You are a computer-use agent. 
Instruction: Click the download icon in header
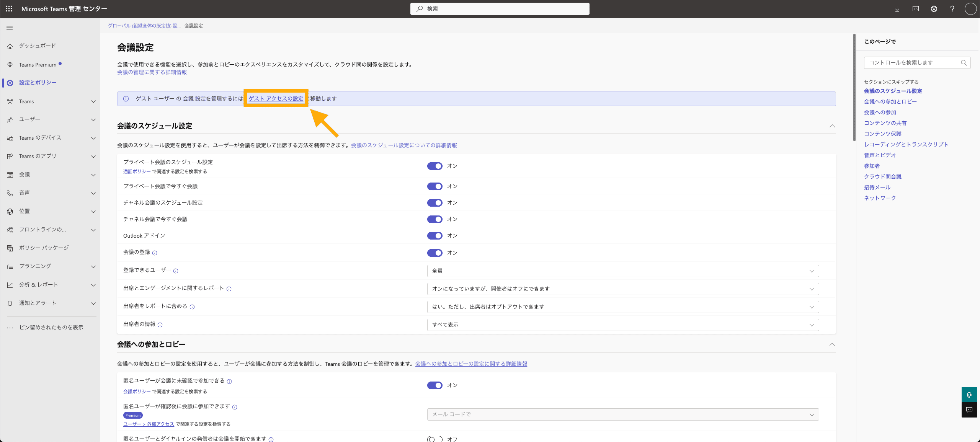(897, 9)
